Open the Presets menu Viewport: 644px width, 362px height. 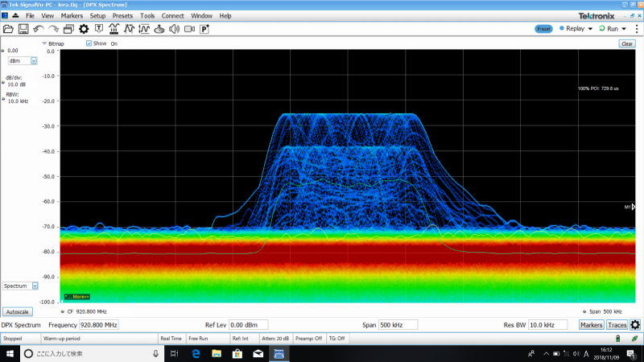[122, 15]
